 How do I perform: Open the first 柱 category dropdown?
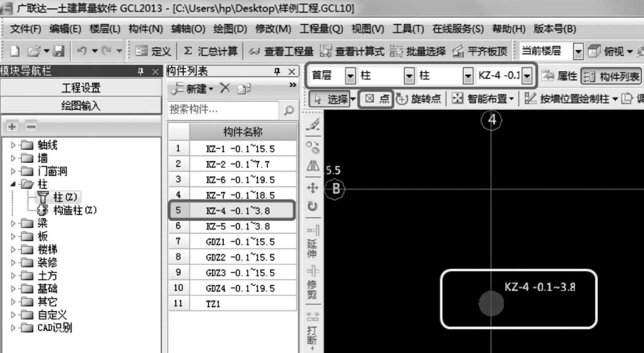[x=409, y=76]
